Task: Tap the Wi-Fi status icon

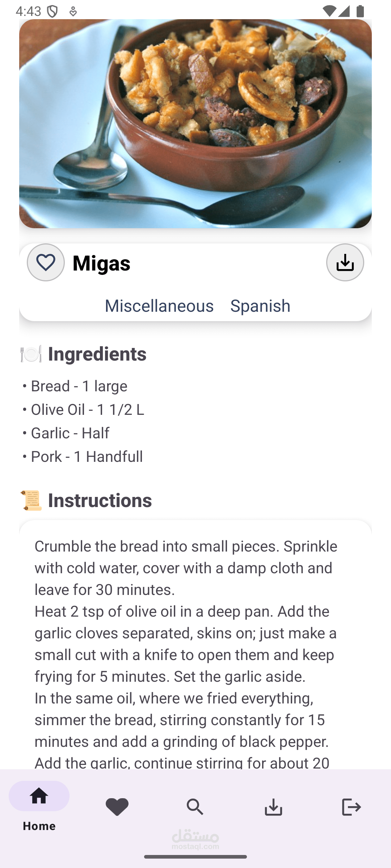Action: (329, 11)
